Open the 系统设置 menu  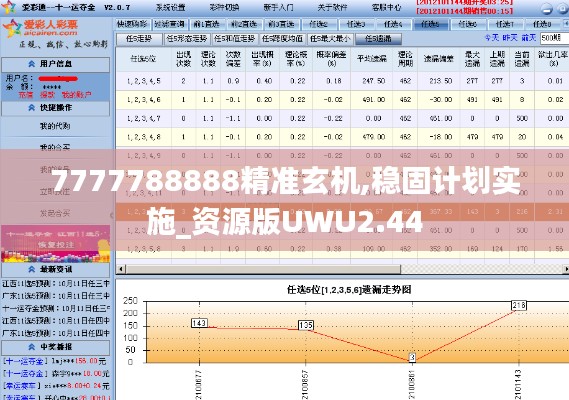(171, 7)
